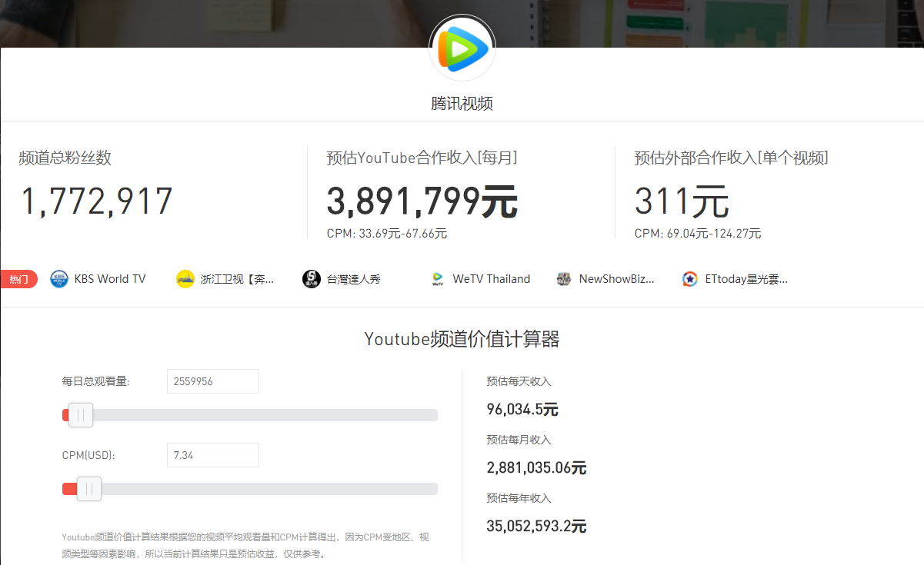Click the subscriber count 1,772,917
924x565 pixels.
[x=95, y=201]
